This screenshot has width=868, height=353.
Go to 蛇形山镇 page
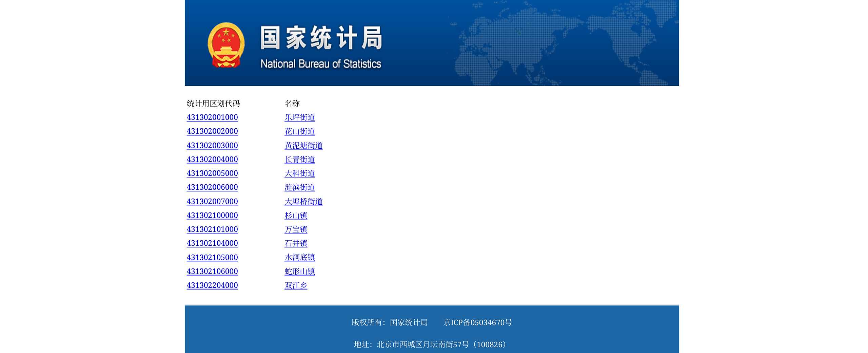click(300, 272)
